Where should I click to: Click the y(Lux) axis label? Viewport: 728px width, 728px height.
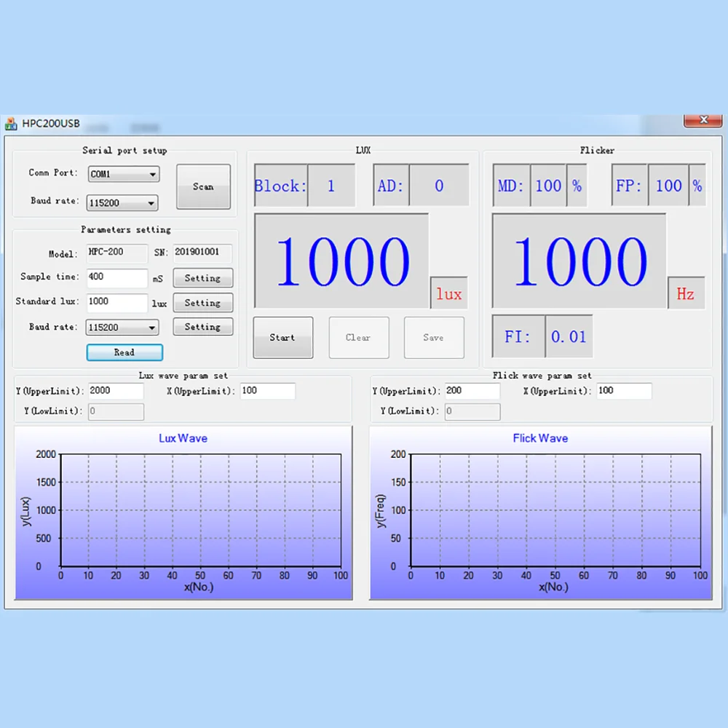click(x=25, y=511)
